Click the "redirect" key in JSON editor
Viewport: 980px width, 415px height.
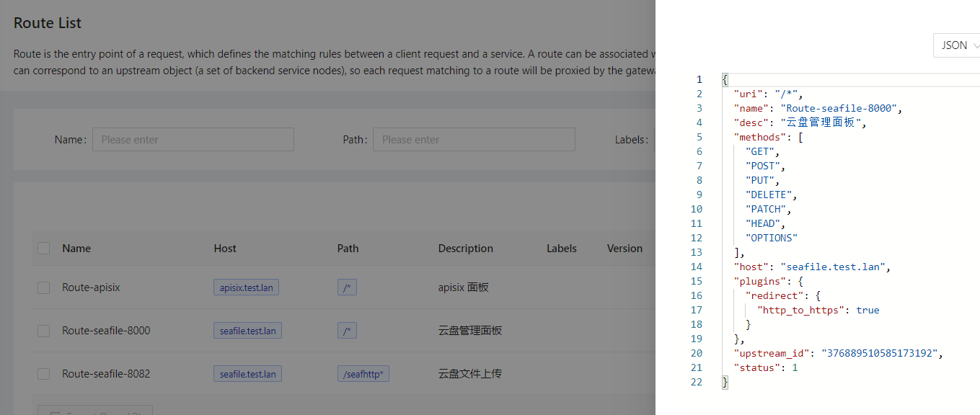point(774,295)
